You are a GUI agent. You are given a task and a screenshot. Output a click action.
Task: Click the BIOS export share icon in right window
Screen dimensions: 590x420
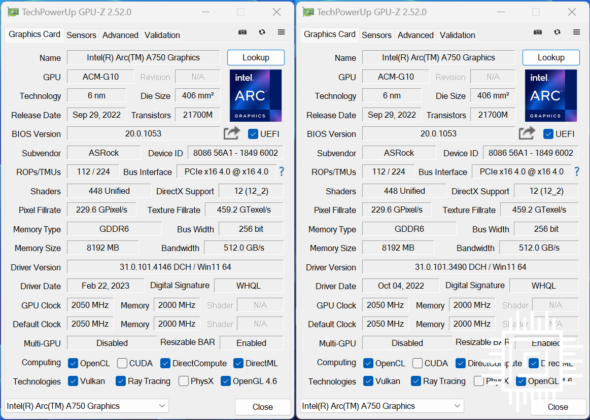(x=527, y=133)
